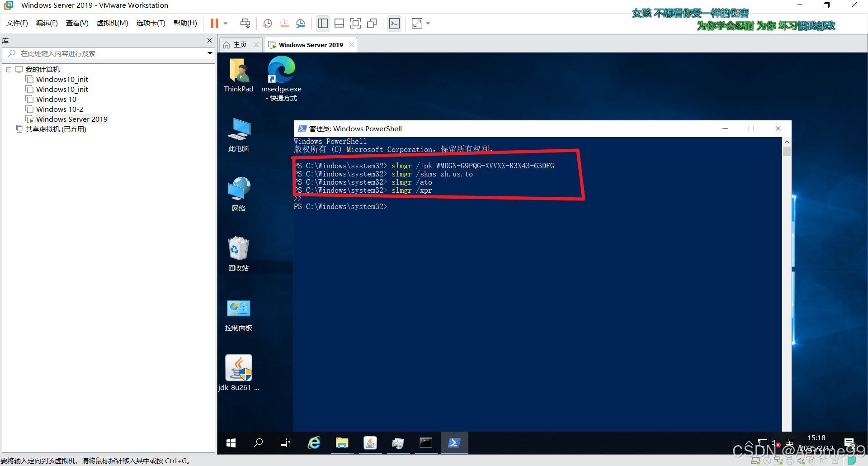Open the power options dropdown arrow beside Pause
The width and height of the screenshot is (868, 466).
[x=225, y=24]
